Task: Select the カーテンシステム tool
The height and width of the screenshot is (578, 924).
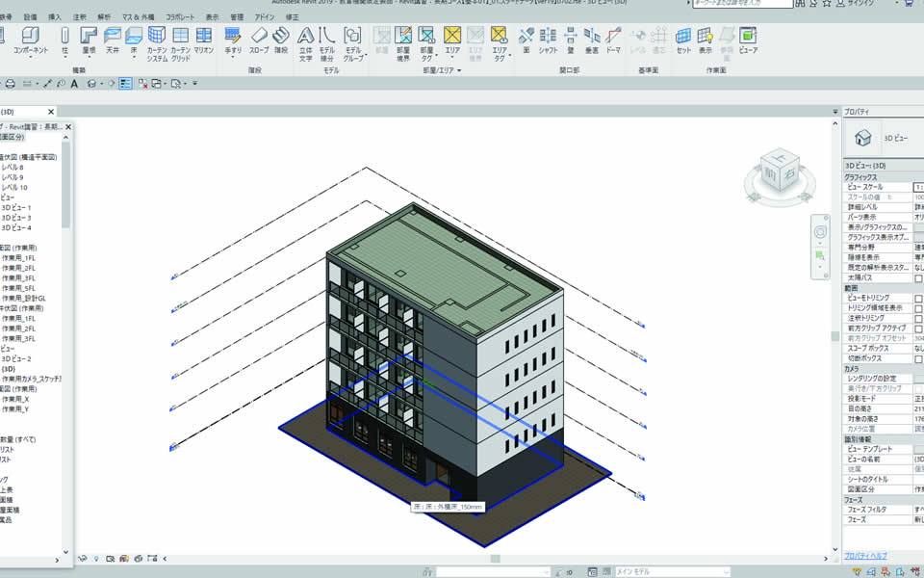Action: point(157,43)
